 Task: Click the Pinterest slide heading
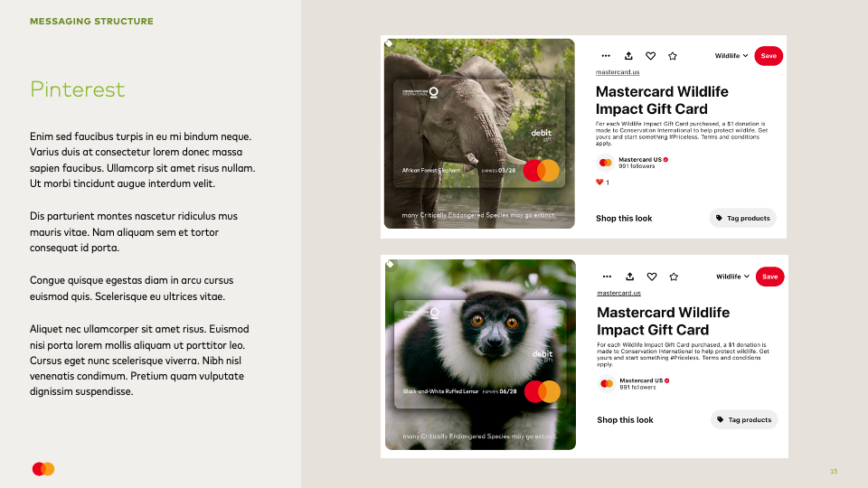78,89
